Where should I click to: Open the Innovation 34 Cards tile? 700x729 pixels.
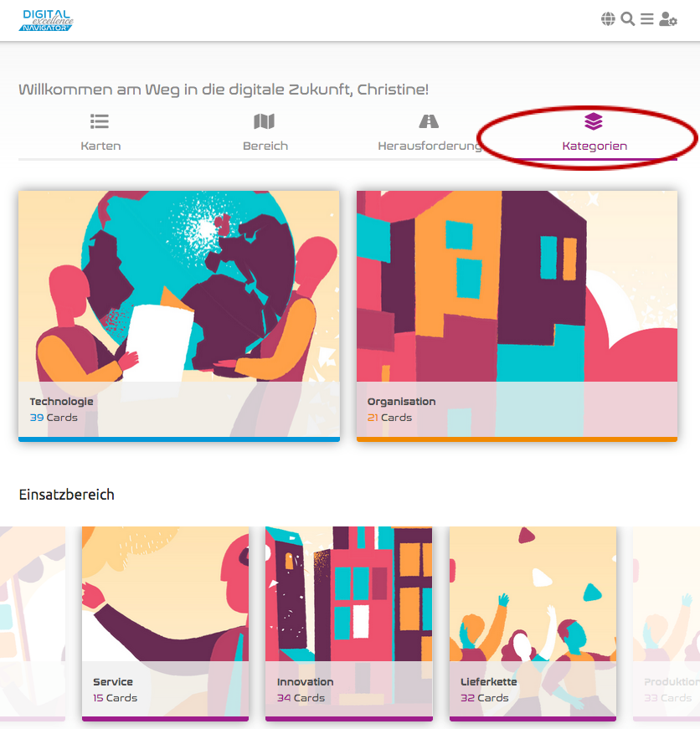[x=349, y=624]
